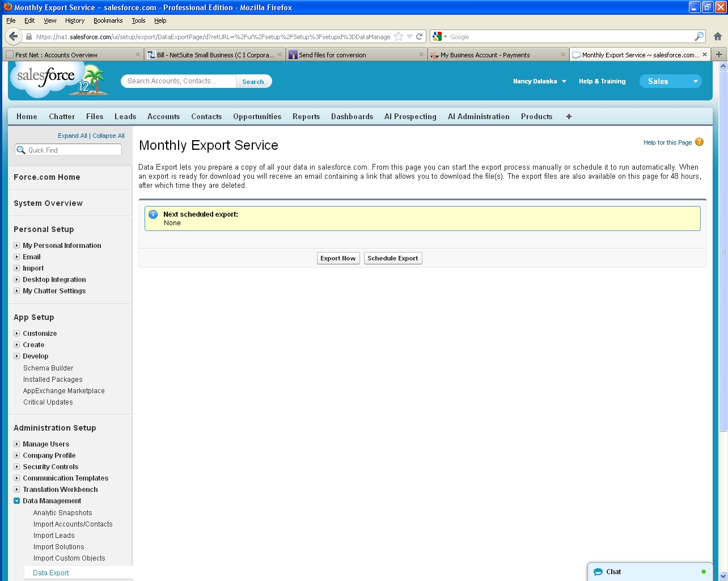Click the bookmark star icon in the address bar

click(399, 36)
